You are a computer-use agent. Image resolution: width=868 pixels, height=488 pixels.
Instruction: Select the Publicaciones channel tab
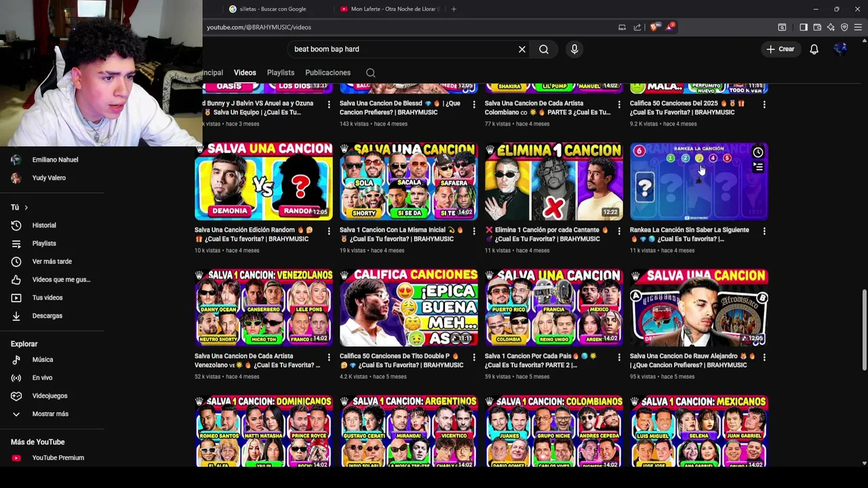328,73
